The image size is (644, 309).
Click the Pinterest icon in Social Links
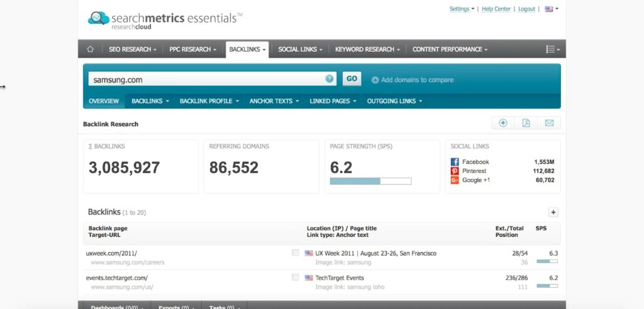pyautogui.click(x=455, y=171)
